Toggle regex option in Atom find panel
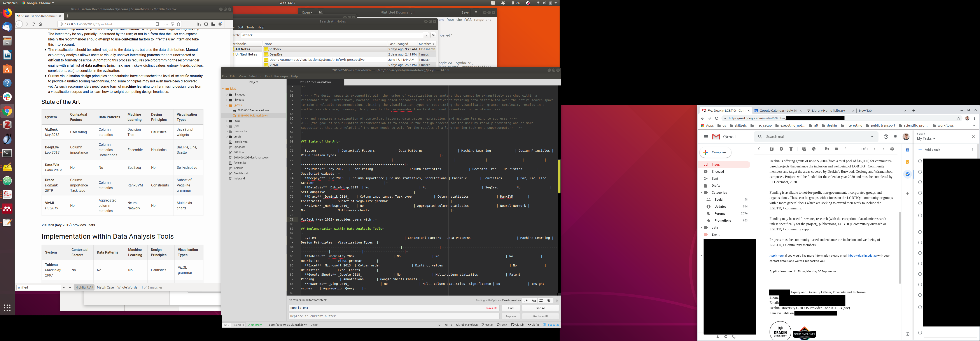The width and height of the screenshot is (980, 341). 526,300
